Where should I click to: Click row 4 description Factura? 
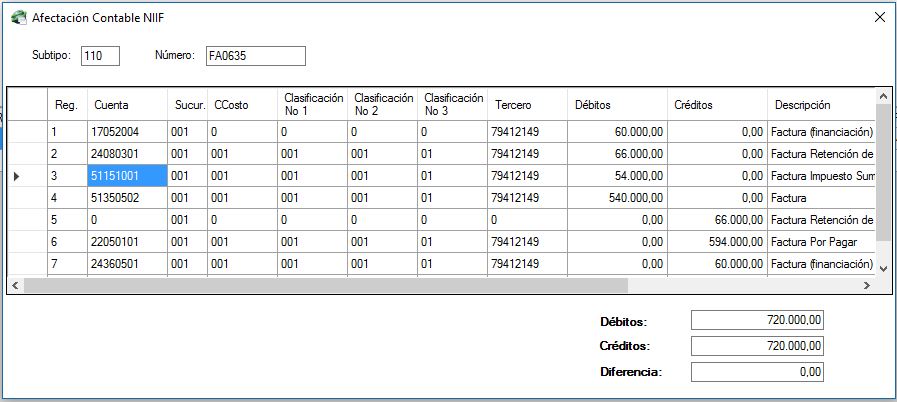click(x=821, y=198)
